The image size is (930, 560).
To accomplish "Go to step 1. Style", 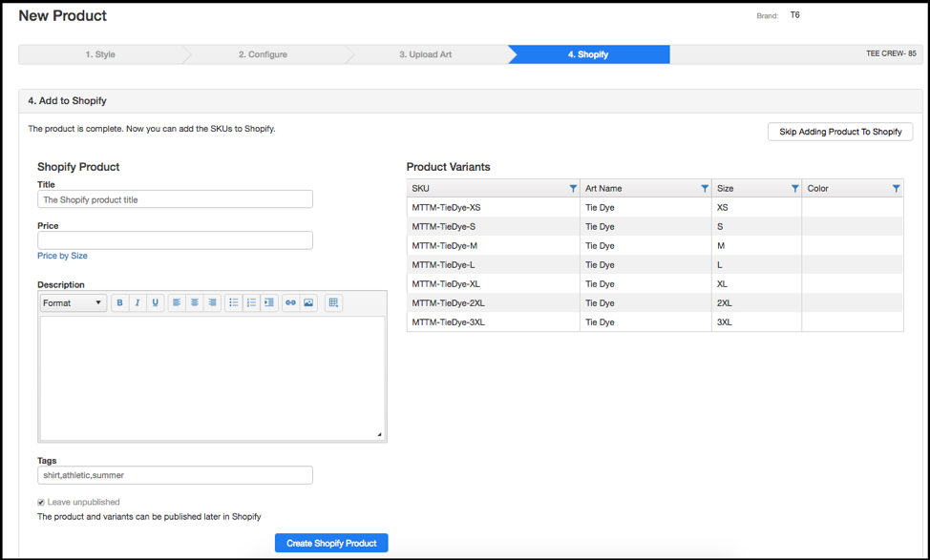I will 100,54.
